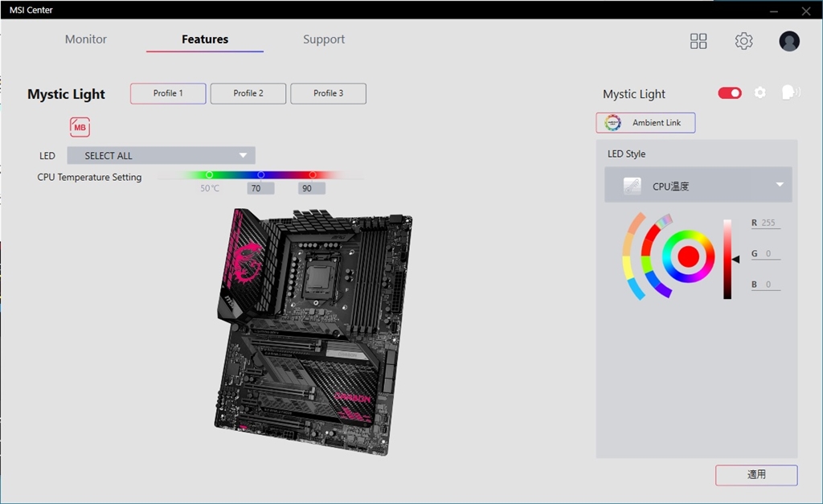Click the motherboard preview image
Image resolution: width=823 pixels, height=504 pixels.
314,332
